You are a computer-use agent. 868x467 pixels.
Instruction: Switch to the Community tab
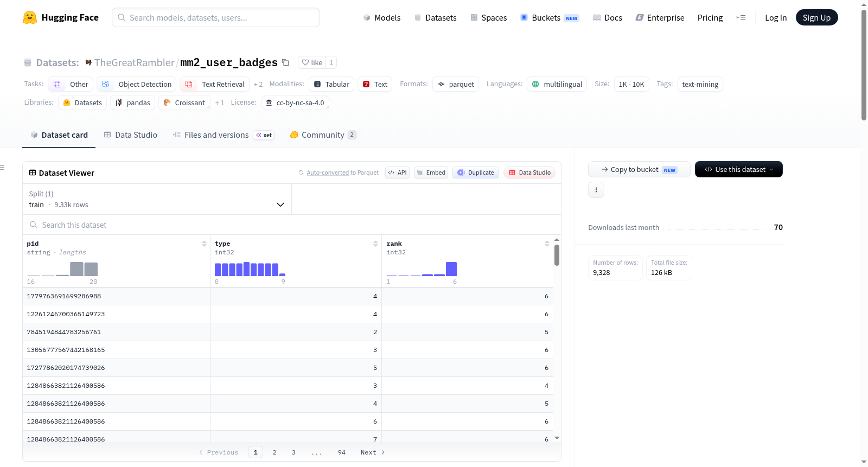323,135
